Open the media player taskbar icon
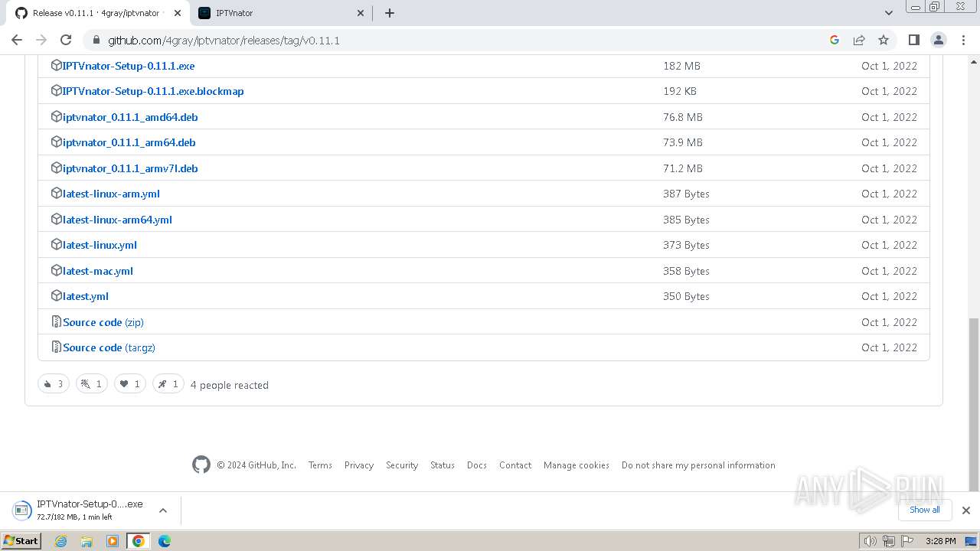Viewport: 980px width, 551px height. (x=113, y=541)
